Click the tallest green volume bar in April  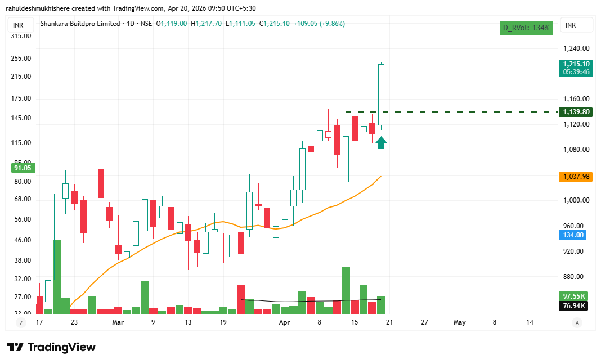point(346,291)
